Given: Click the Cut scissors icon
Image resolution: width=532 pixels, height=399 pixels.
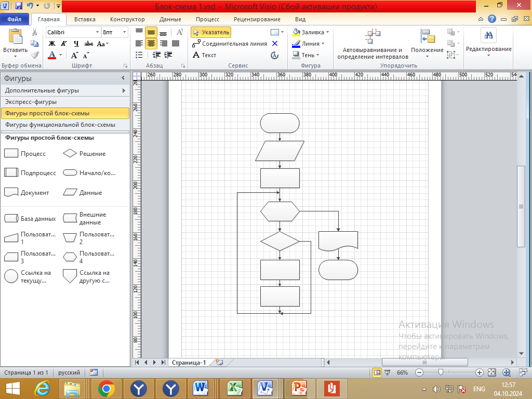Looking at the screenshot, I should (35, 32).
